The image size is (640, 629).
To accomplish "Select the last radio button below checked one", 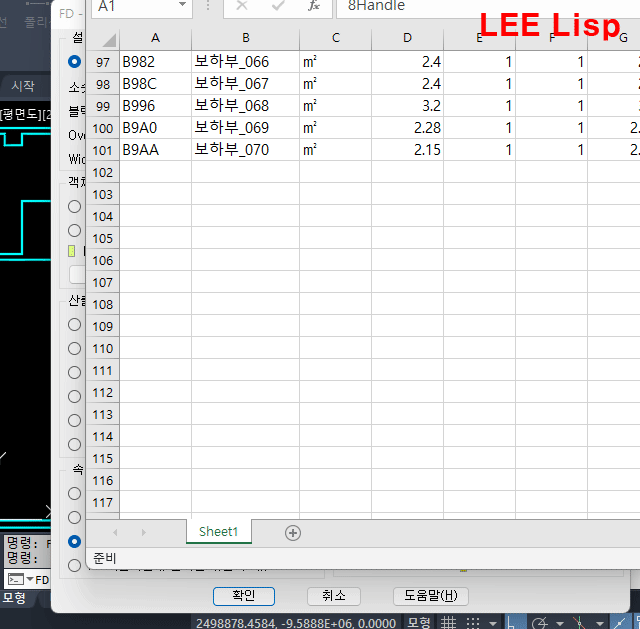I will (x=74, y=566).
